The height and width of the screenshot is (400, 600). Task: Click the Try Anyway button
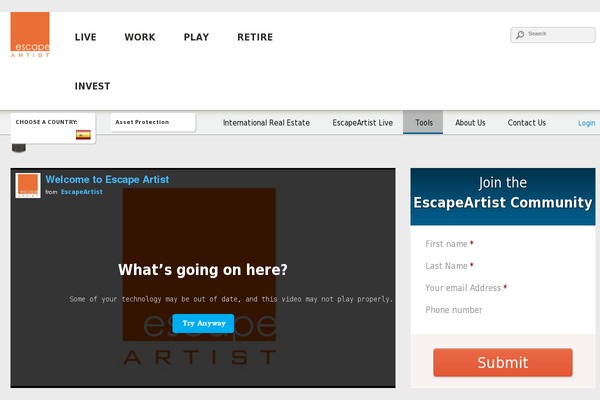point(203,323)
